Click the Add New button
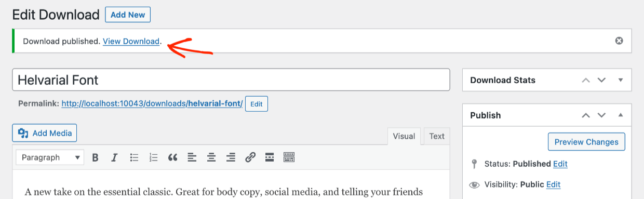 tap(128, 15)
